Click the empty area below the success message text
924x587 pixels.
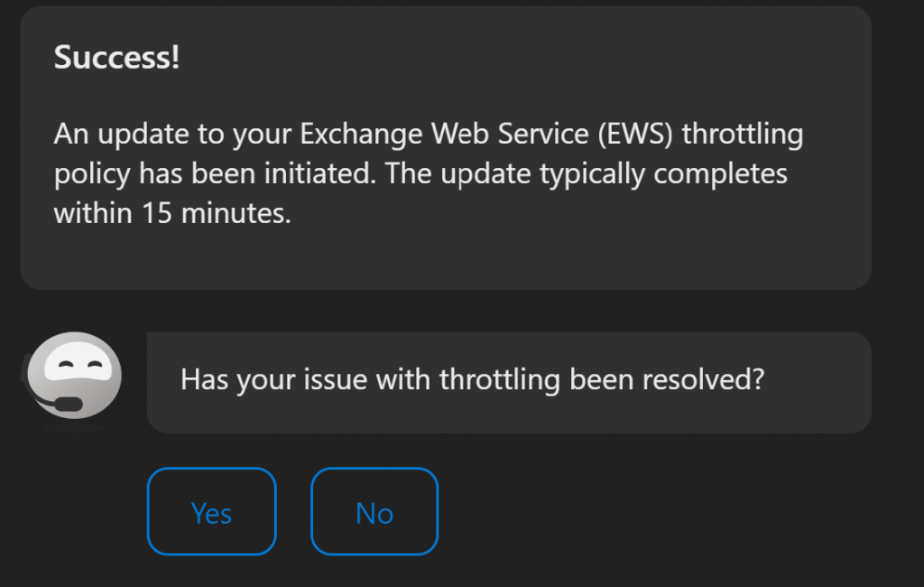click(x=446, y=259)
